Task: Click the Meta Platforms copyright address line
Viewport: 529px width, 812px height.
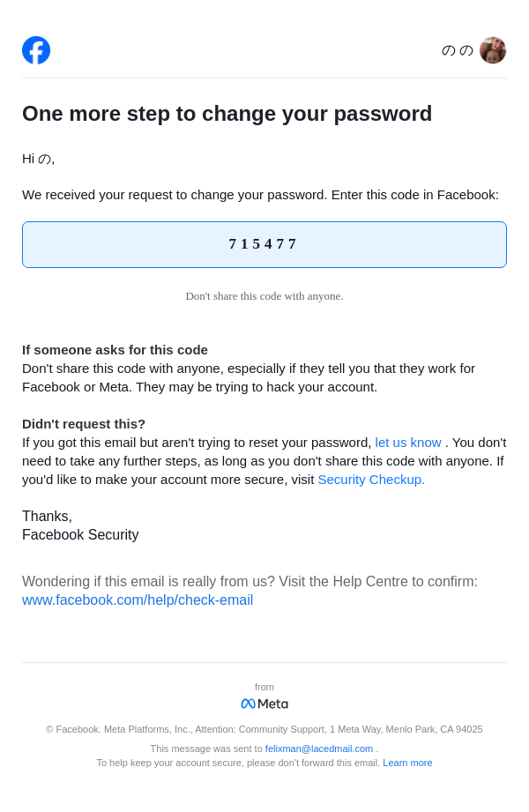Action: click(x=264, y=729)
